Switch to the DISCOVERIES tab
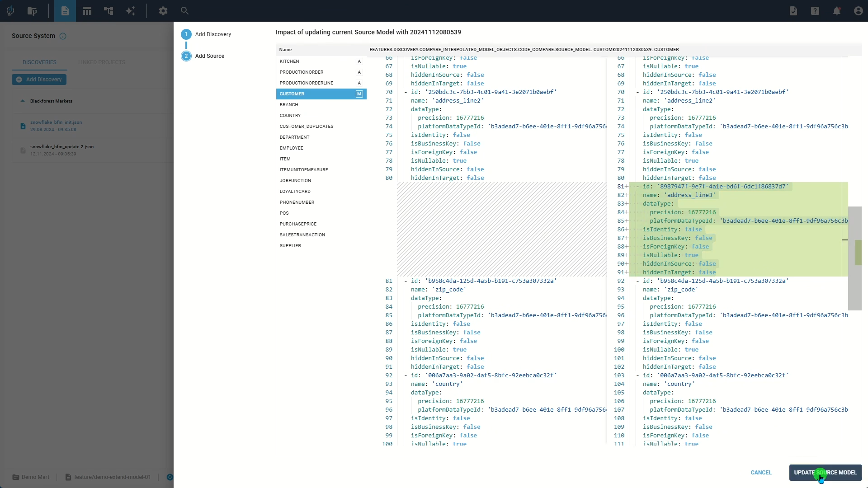The height and width of the screenshot is (488, 868). click(x=40, y=62)
